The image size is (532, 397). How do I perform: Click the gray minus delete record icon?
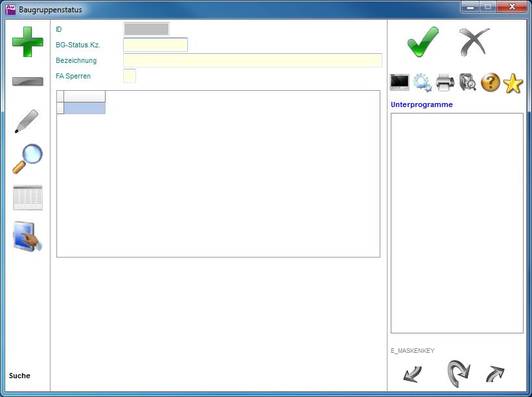[x=27, y=82]
